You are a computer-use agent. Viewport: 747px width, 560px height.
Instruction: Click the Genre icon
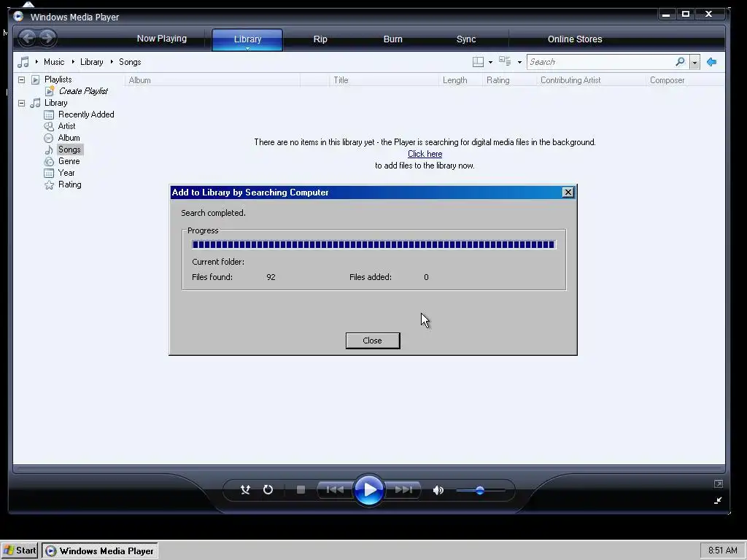coord(49,161)
